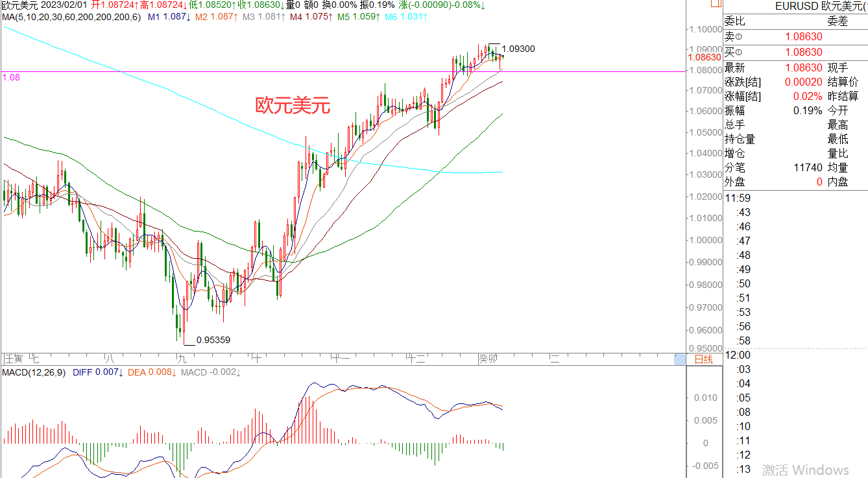Click the 开1.08724 open price in header
The image size is (868, 478).
click(115, 5)
